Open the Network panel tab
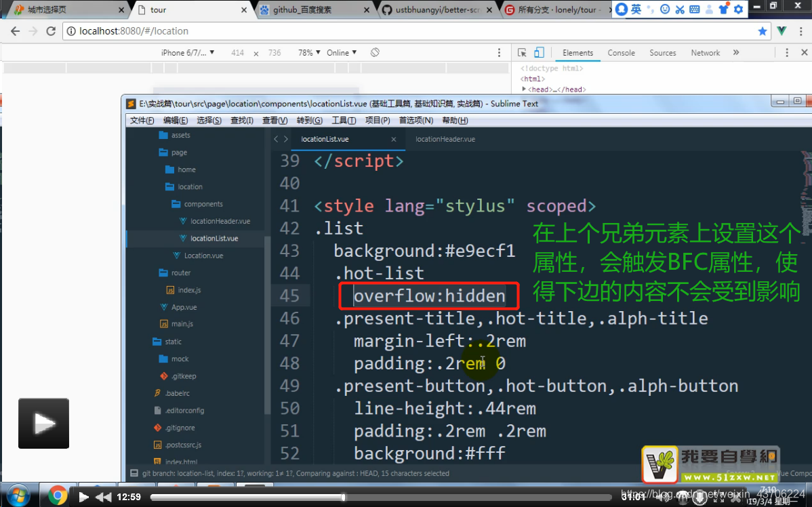 coord(706,53)
